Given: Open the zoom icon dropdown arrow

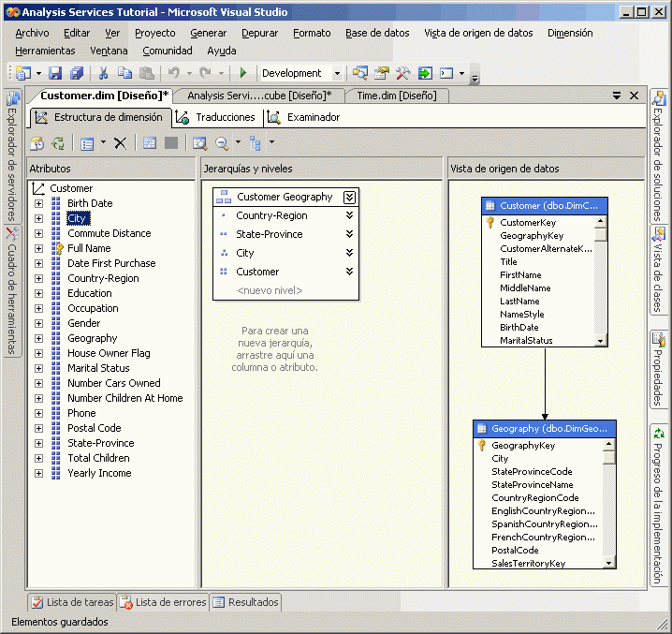Looking at the screenshot, I should tap(239, 141).
